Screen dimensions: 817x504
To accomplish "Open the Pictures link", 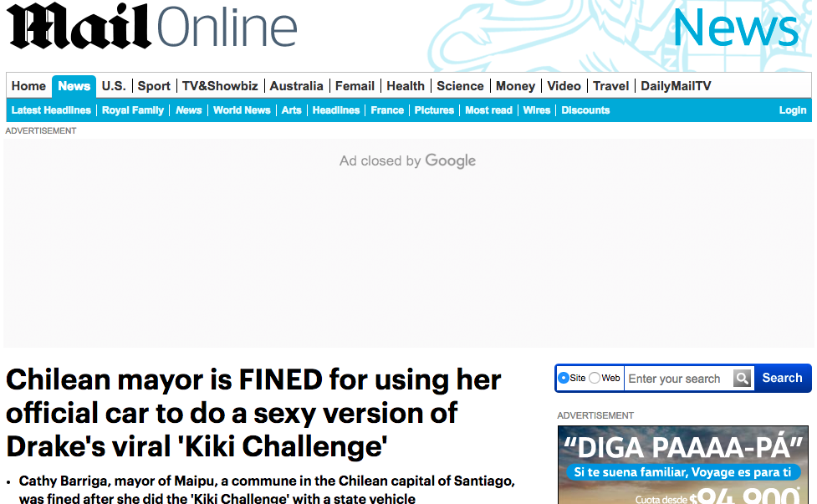I will click(434, 110).
